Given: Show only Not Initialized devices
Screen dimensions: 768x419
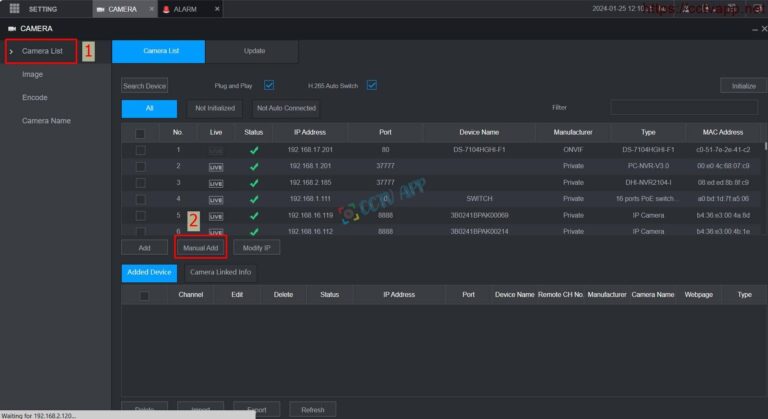Looking at the screenshot, I should click(x=214, y=108).
